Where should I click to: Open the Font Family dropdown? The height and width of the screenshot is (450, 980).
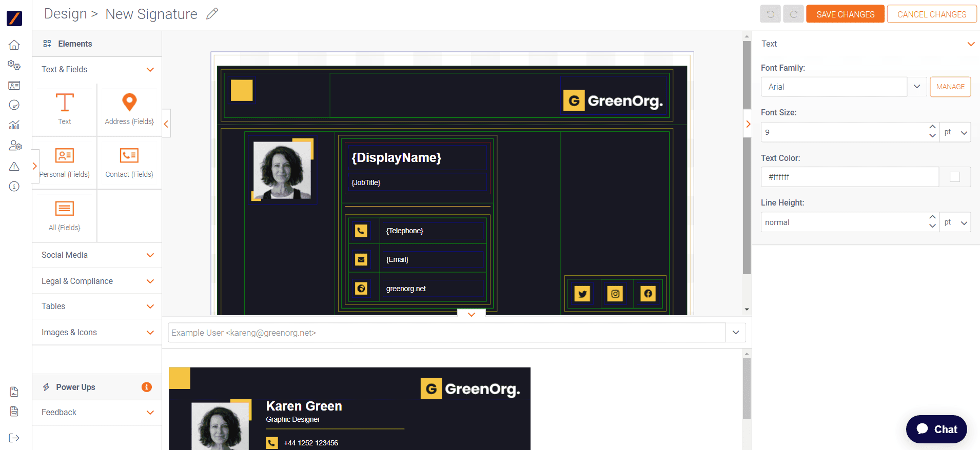point(916,87)
